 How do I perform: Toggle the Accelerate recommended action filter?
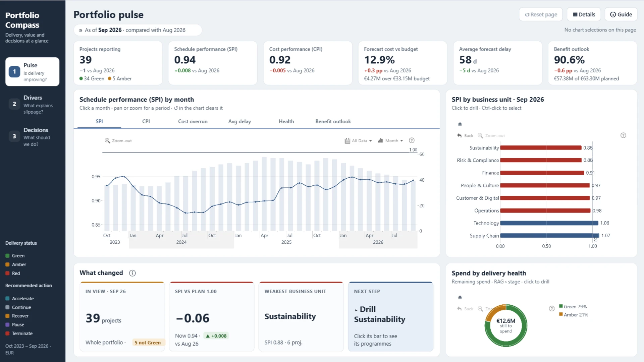click(x=19, y=299)
